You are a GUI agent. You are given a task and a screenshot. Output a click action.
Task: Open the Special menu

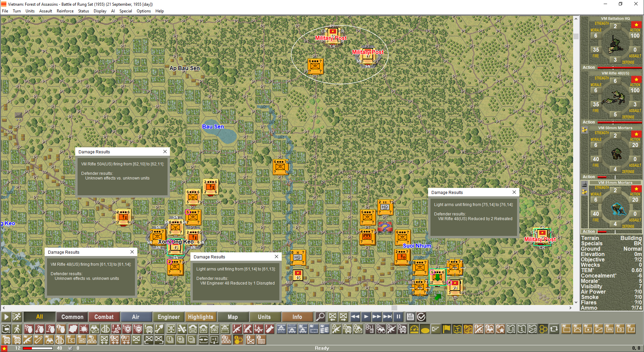126,11
